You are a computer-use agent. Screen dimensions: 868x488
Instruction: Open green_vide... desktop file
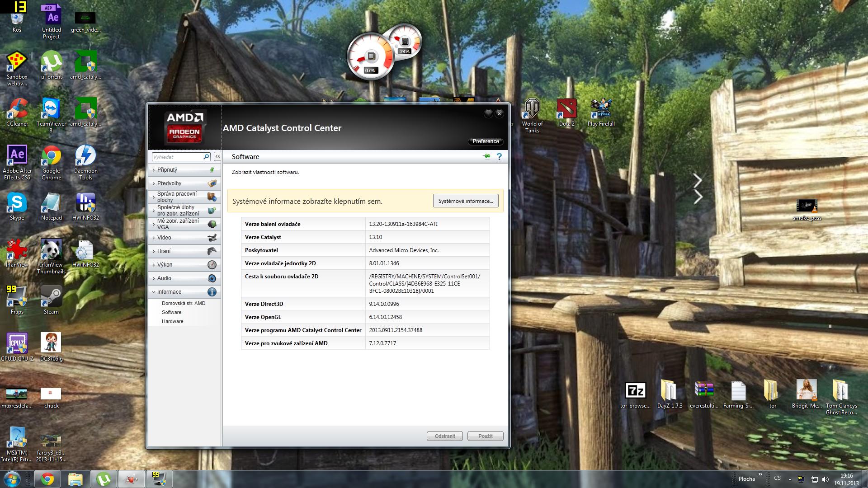click(85, 21)
